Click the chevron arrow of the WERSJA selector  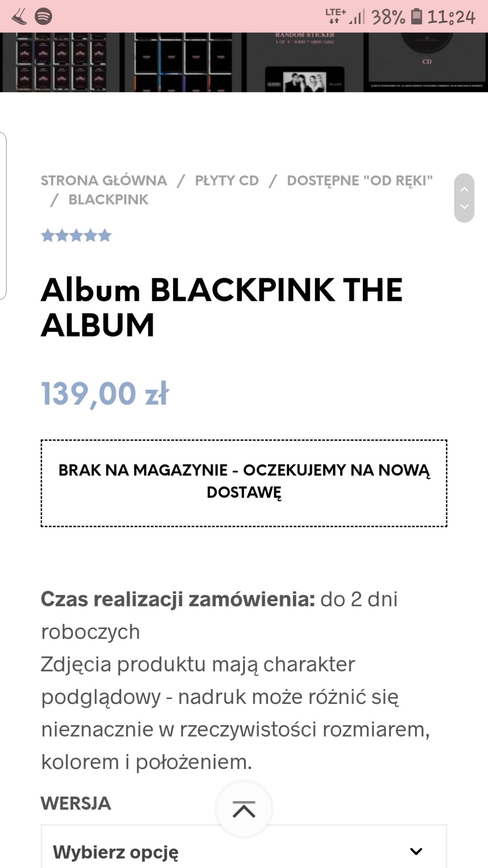[x=416, y=851]
